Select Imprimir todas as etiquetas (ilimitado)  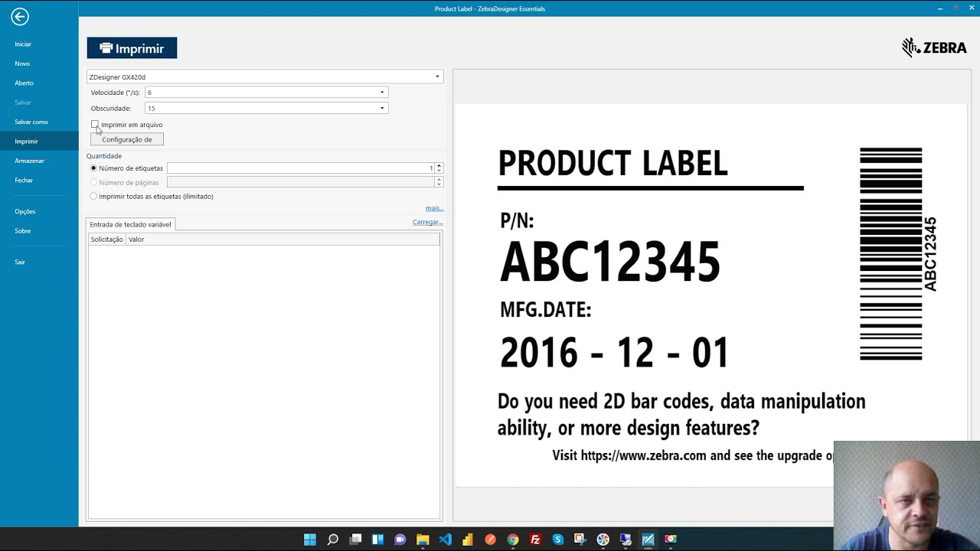pos(93,196)
